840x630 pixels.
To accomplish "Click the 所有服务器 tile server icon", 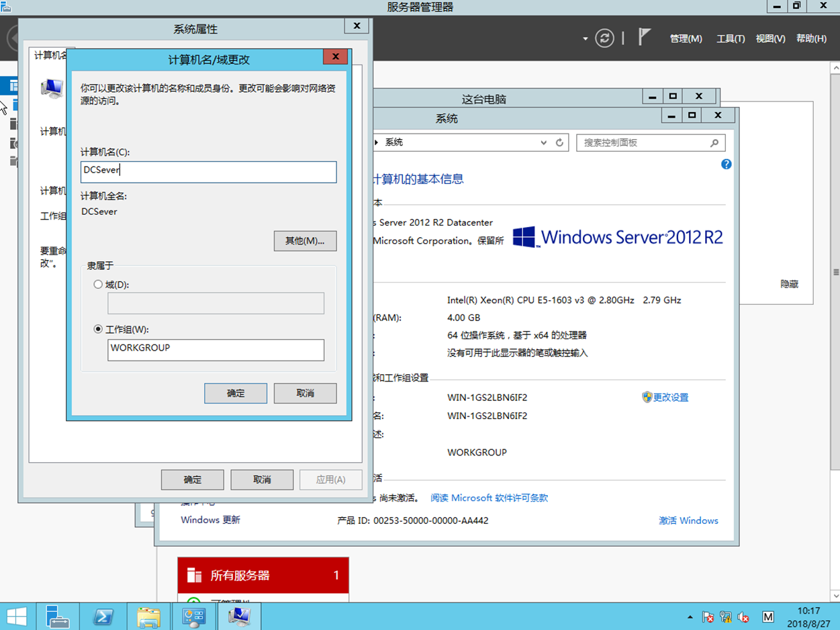I will 194,576.
